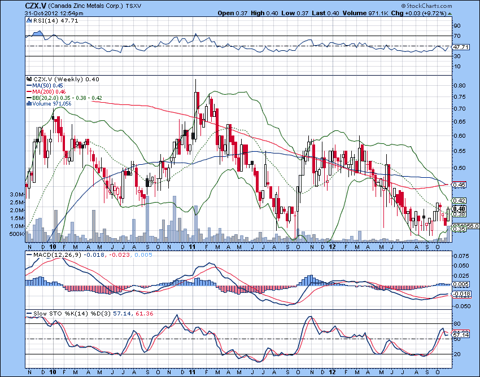Click the 31-Oct-2012 12:54pm timestamp
480x377 pixels.
pyautogui.click(x=54, y=13)
